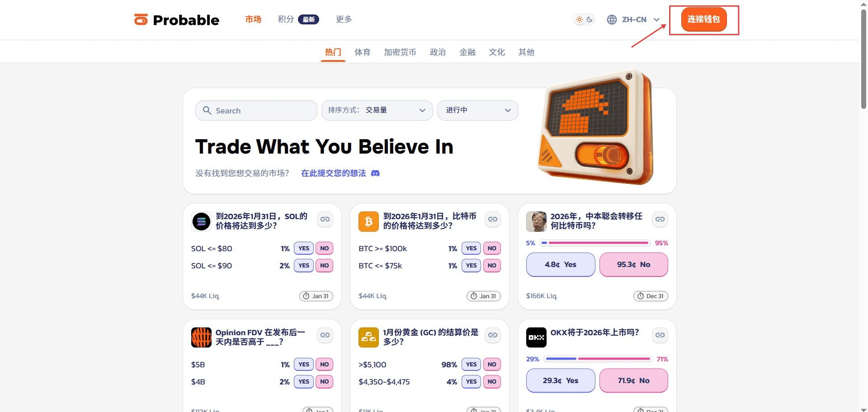Open the 在此提交您的想法 link
The width and height of the screenshot is (868, 412).
(x=334, y=173)
